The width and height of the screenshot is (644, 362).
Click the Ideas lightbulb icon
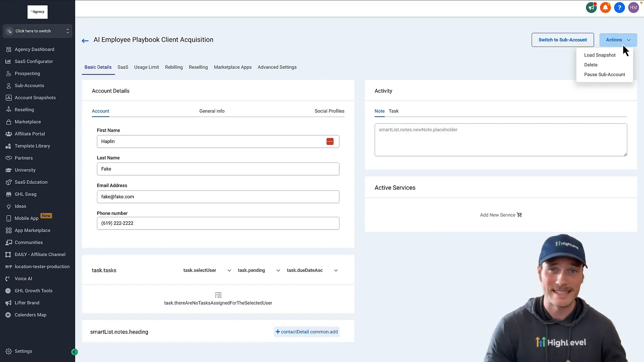click(9, 206)
